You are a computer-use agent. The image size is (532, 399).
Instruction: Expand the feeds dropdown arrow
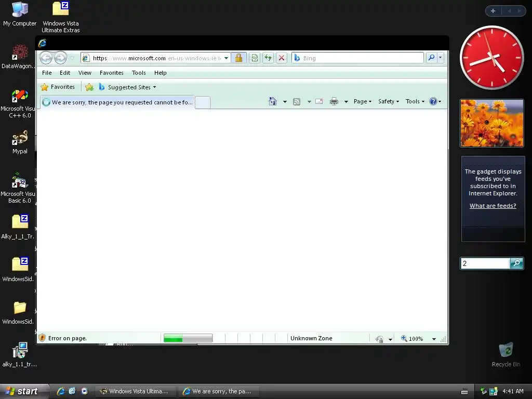[309, 101]
